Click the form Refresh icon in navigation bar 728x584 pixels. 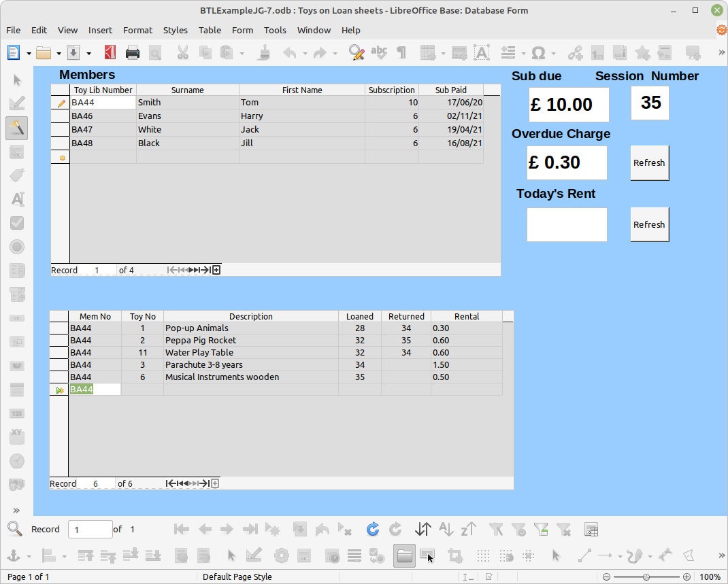[372, 529]
